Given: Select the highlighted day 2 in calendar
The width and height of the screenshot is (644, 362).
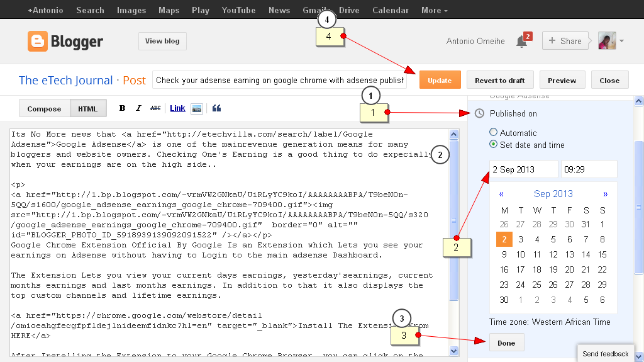Looking at the screenshot, I should [504, 239].
